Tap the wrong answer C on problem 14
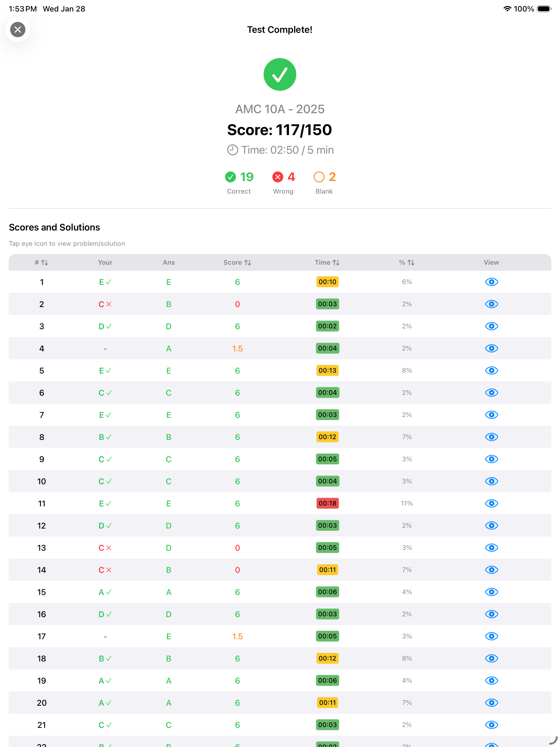Screen dimensions: 560x747 (x=105, y=570)
